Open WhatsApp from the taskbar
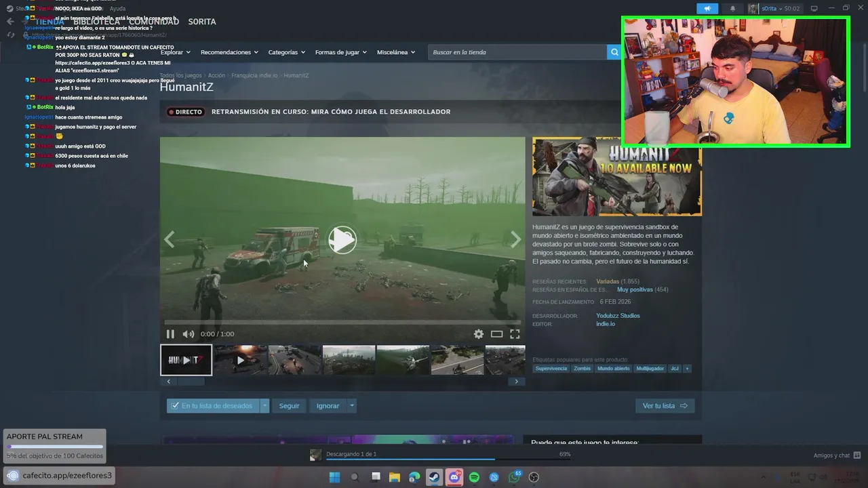The image size is (868, 488). [514, 477]
